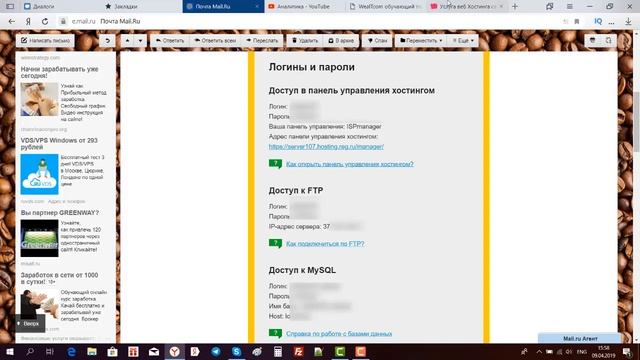640x360 pixels.
Task: Open Windows Start menu
Action: 9,351
